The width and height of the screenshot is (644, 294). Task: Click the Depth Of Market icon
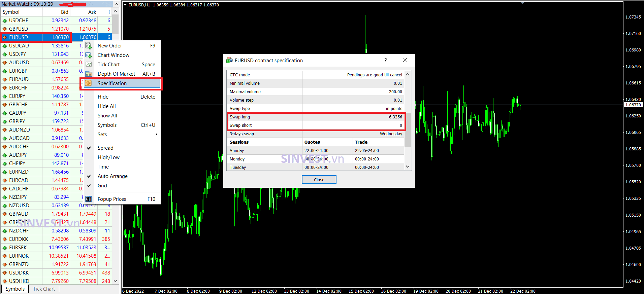pos(89,74)
